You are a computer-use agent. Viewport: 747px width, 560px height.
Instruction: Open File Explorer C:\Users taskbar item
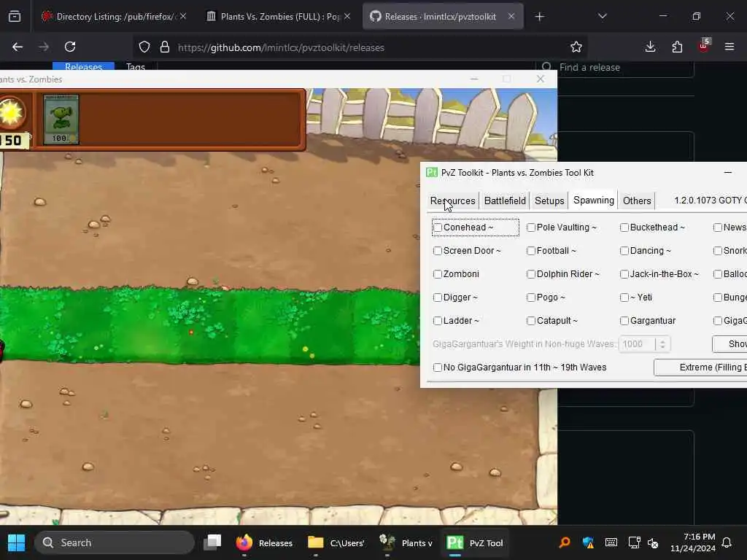[336, 542]
